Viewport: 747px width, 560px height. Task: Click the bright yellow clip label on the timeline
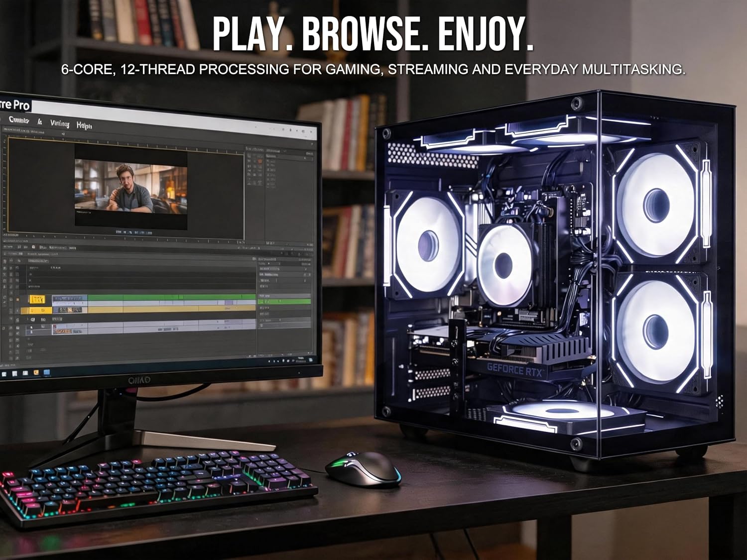[x=37, y=299]
